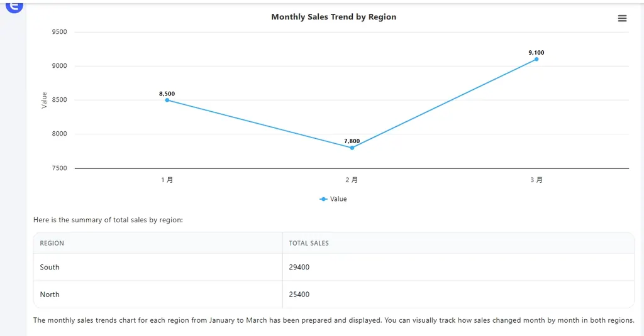
Task: Select the South region cell
Action: tap(50, 267)
